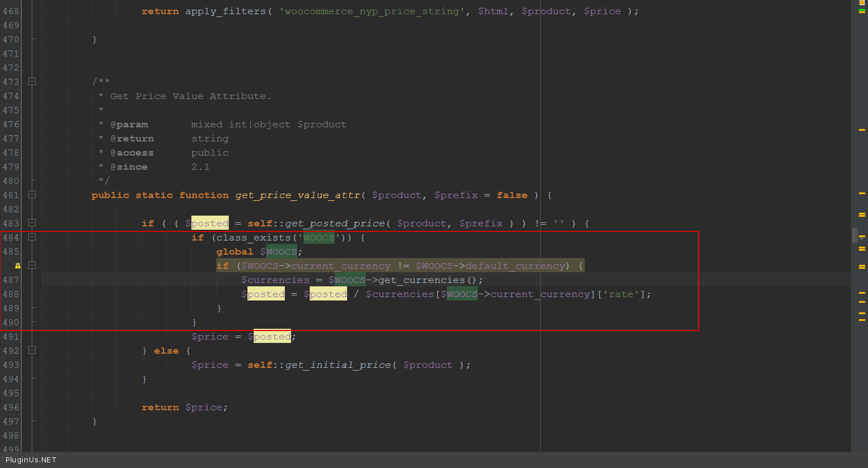Click line number 468 in the gutter

[11, 11]
